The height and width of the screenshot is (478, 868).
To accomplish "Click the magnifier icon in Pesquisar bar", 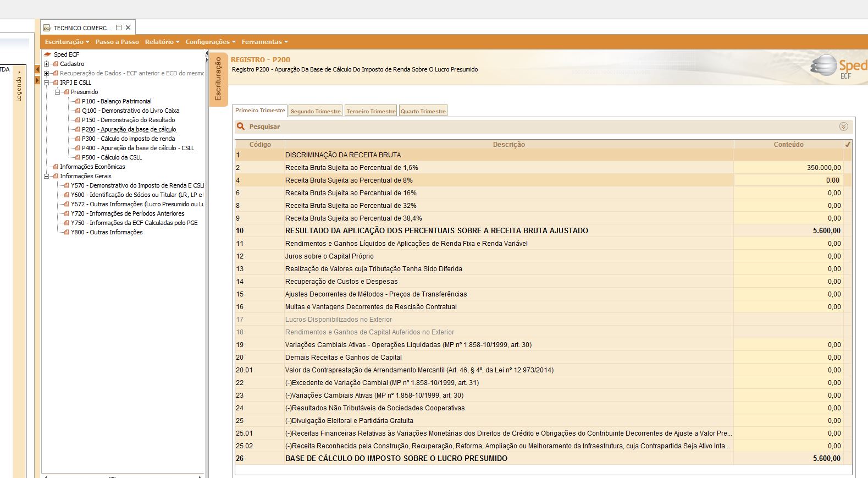I will [241, 127].
